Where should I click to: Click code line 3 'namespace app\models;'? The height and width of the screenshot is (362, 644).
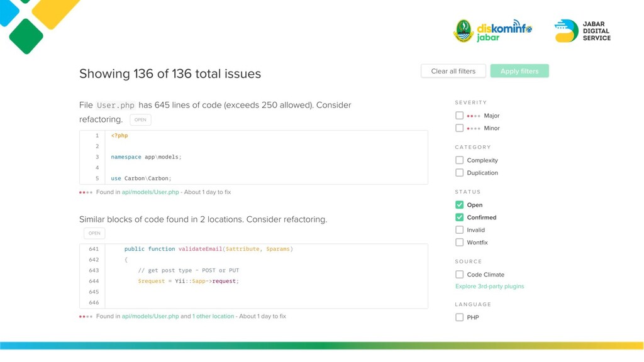pos(146,157)
